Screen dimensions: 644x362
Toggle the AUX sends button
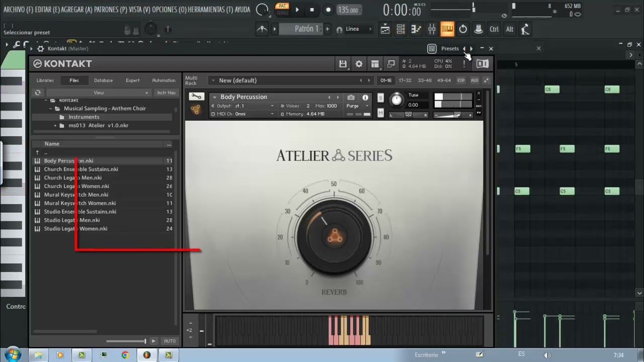[x=474, y=80]
